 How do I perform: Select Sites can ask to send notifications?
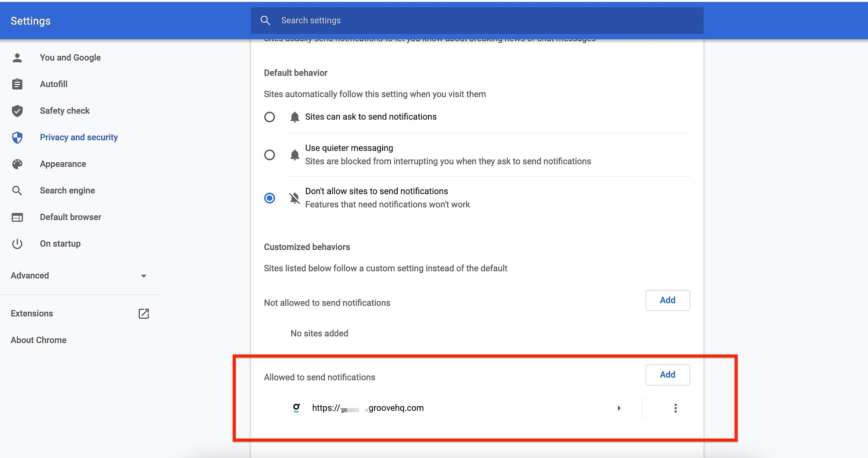pyautogui.click(x=270, y=117)
